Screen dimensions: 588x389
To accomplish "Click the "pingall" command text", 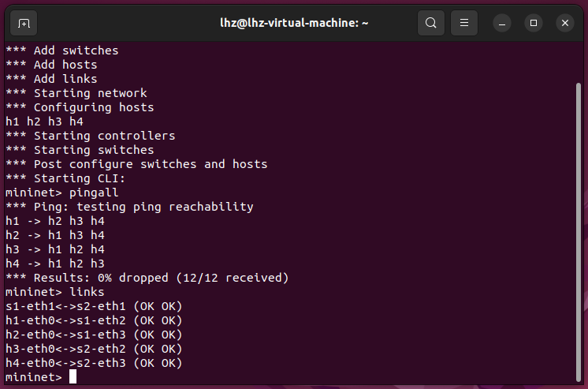I will [94, 193].
